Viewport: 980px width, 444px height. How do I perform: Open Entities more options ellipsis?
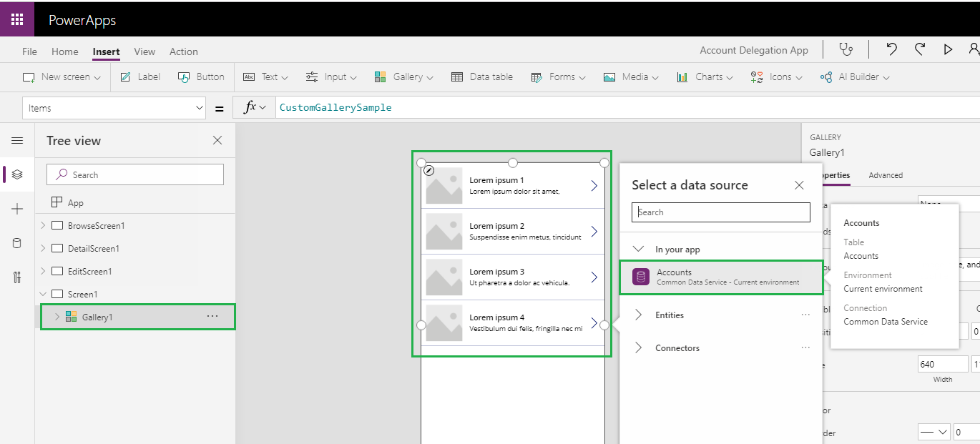[805, 315]
